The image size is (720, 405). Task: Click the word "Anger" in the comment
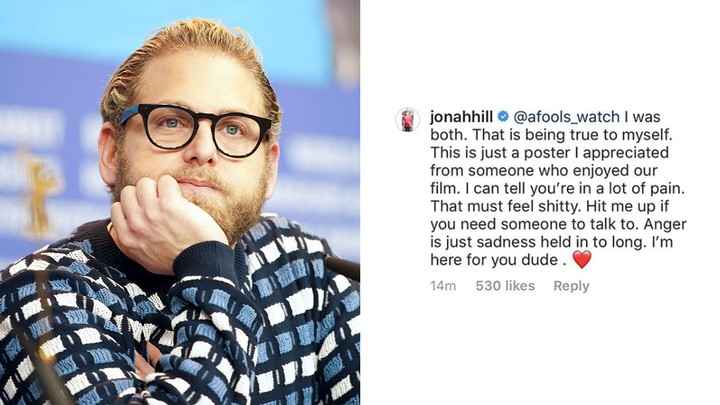click(665, 224)
